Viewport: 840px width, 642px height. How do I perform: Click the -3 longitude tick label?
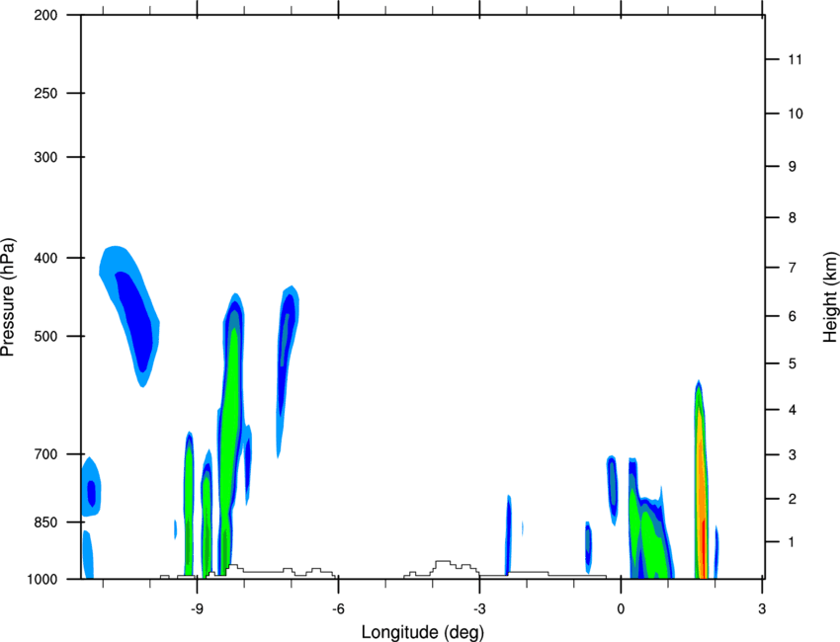click(x=479, y=608)
